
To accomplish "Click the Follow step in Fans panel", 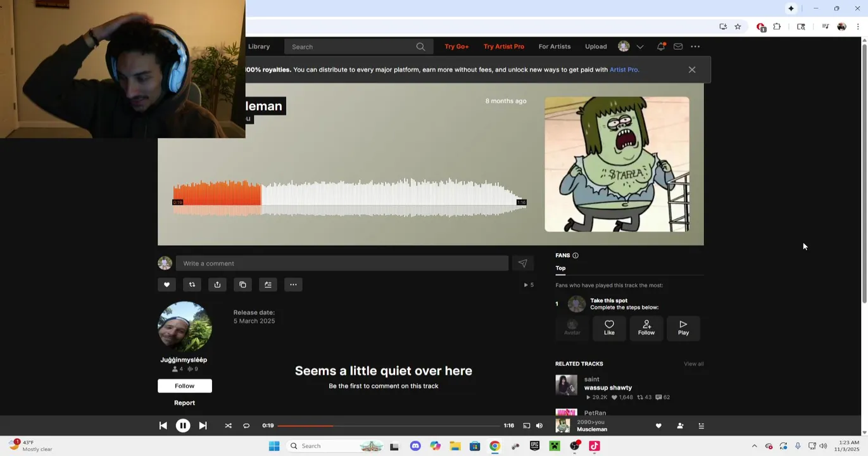I will point(646,328).
